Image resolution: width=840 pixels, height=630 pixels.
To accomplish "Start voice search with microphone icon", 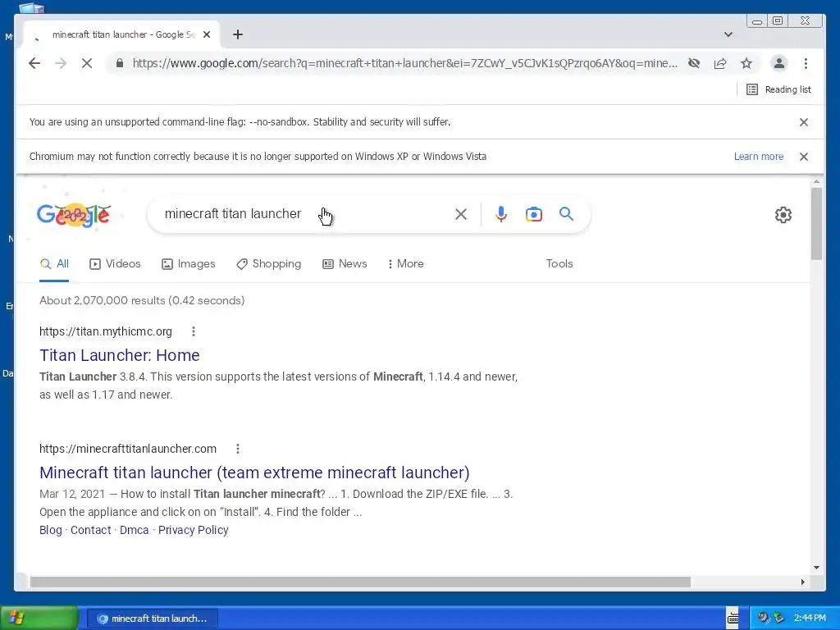I will [501, 214].
